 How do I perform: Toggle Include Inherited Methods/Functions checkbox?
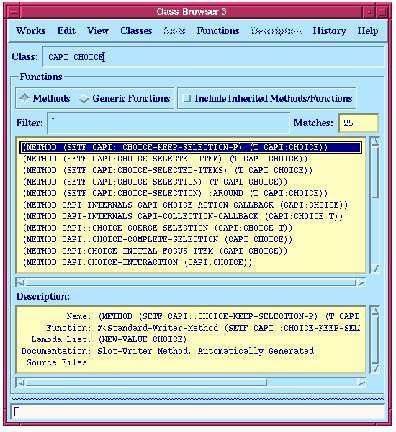(x=268, y=98)
